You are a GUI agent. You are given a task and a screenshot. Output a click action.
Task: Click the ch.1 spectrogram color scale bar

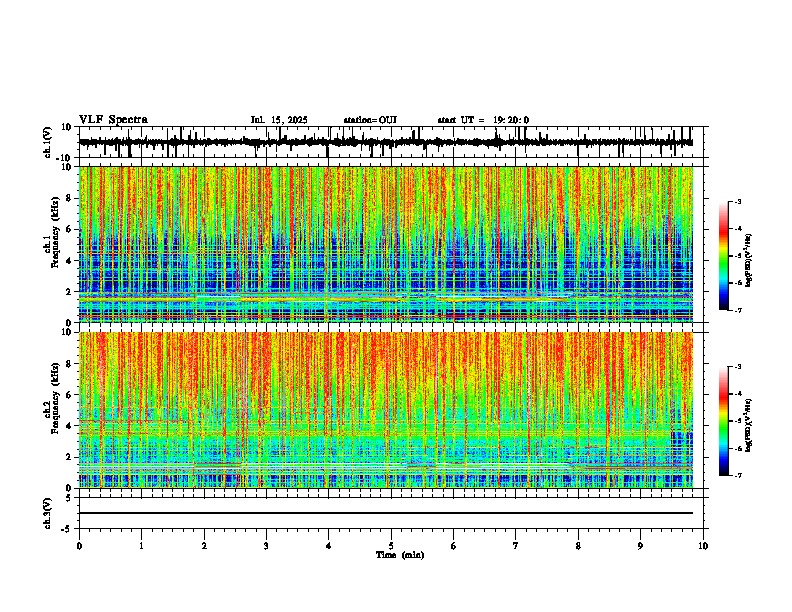(x=724, y=256)
